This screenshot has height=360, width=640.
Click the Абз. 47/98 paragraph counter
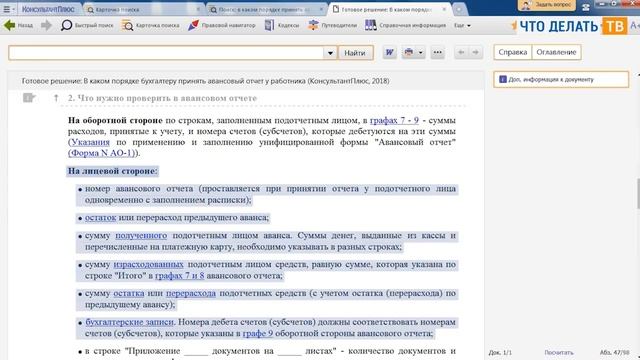[x=614, y=352]
